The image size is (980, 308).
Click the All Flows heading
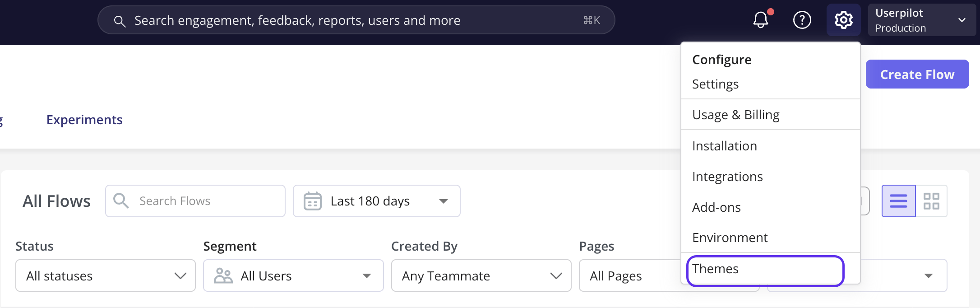[x=57, y=201]
